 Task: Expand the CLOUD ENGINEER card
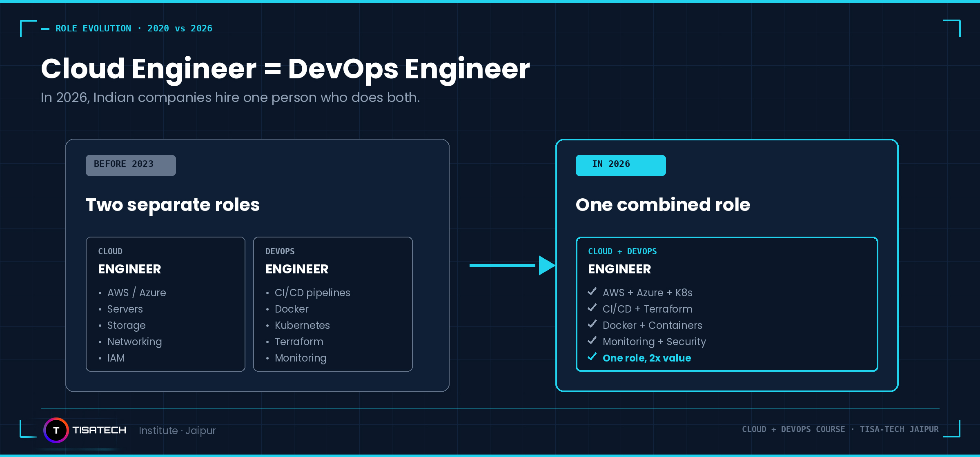(165, 304)
